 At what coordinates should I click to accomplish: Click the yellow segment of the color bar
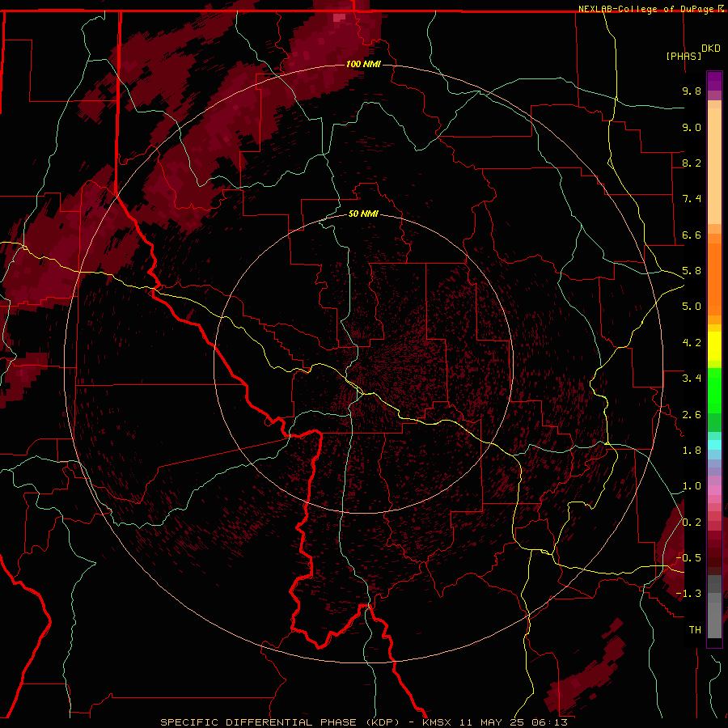coord(714,346)
